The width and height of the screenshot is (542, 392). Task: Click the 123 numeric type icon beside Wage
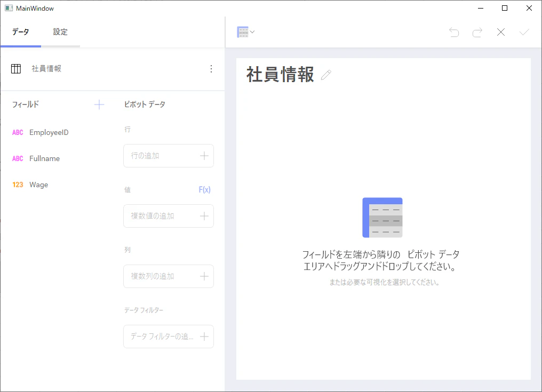(18, 185)
